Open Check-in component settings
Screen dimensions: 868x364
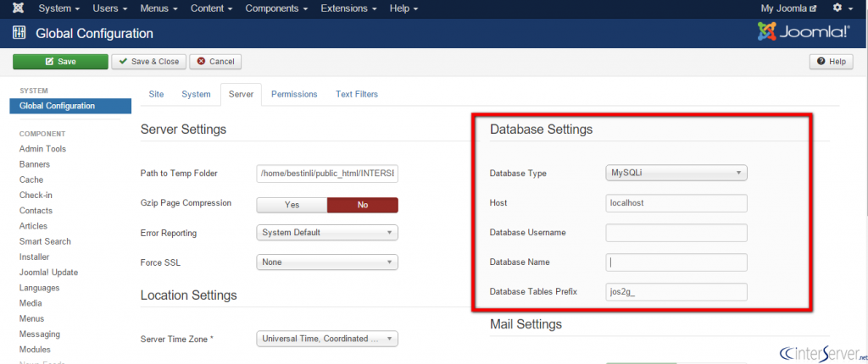(x=35, y=196)
